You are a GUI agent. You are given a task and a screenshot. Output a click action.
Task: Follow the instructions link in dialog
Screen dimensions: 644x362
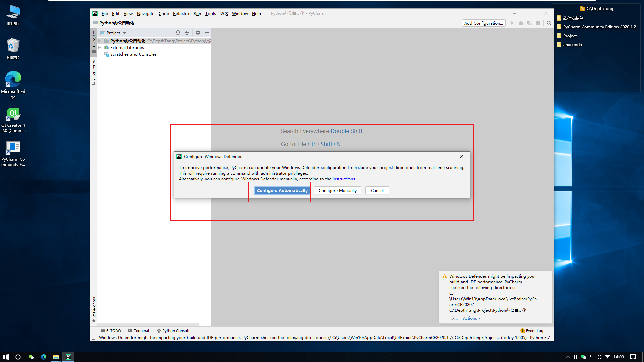pyautogui.click(x=343, y=179)
